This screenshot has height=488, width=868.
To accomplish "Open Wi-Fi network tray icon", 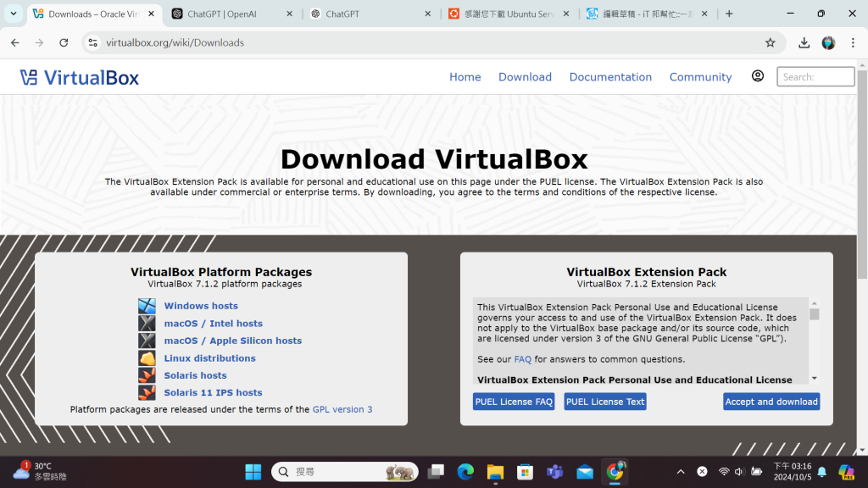I will click(724, 471).
